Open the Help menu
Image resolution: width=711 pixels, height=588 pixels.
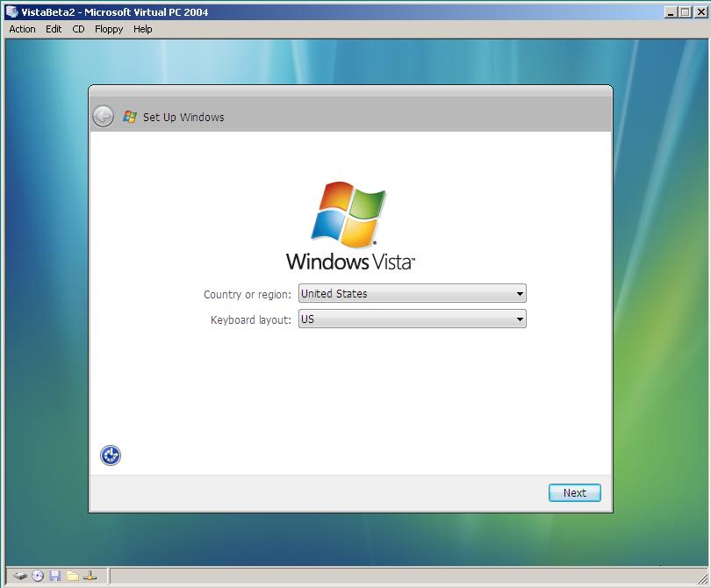143,29
